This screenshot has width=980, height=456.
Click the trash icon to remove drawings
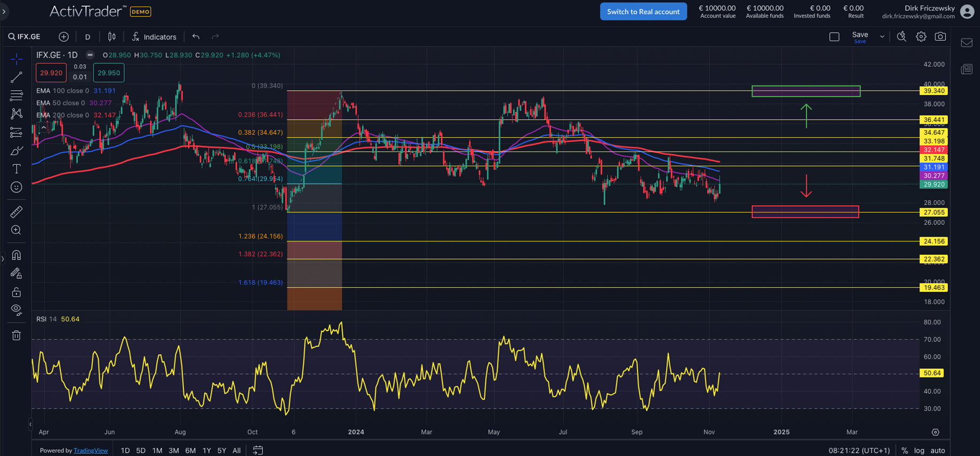click(x=17, y=336)
